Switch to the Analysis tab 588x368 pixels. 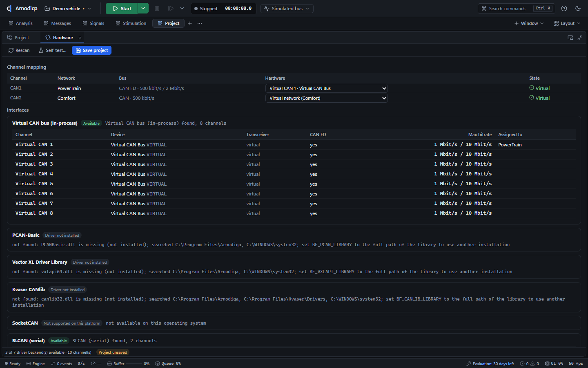point(20,23)
